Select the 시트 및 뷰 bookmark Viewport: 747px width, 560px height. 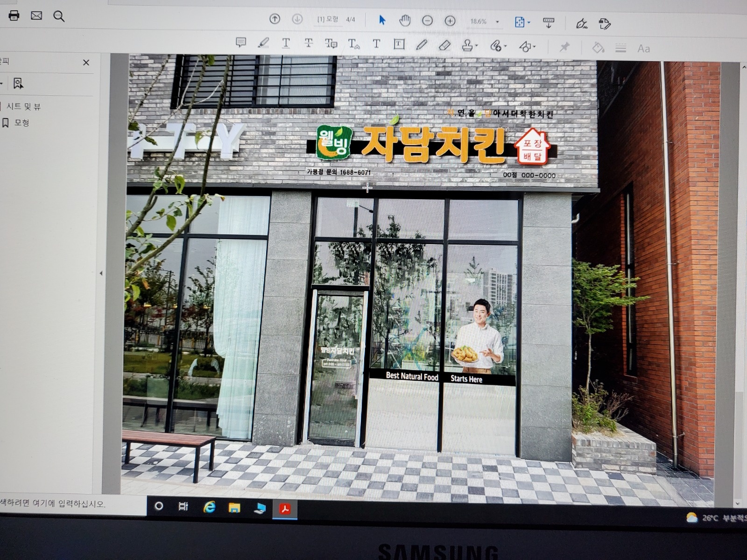[x=23, y=107]
